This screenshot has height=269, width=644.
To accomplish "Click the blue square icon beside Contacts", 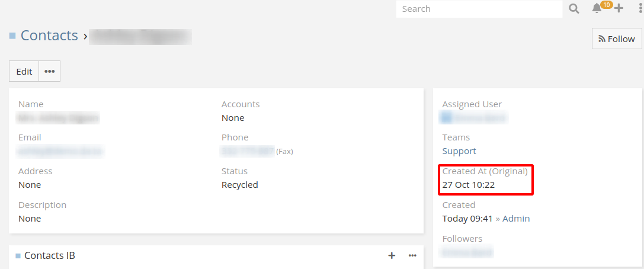I will (12, 36).
